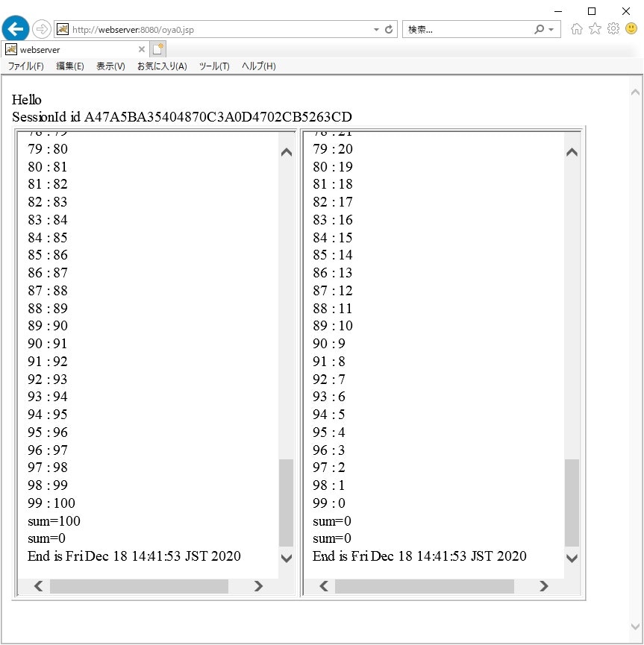The image size is (644, 645).
Task: Maximize the browser window
Action: [592, 11]
